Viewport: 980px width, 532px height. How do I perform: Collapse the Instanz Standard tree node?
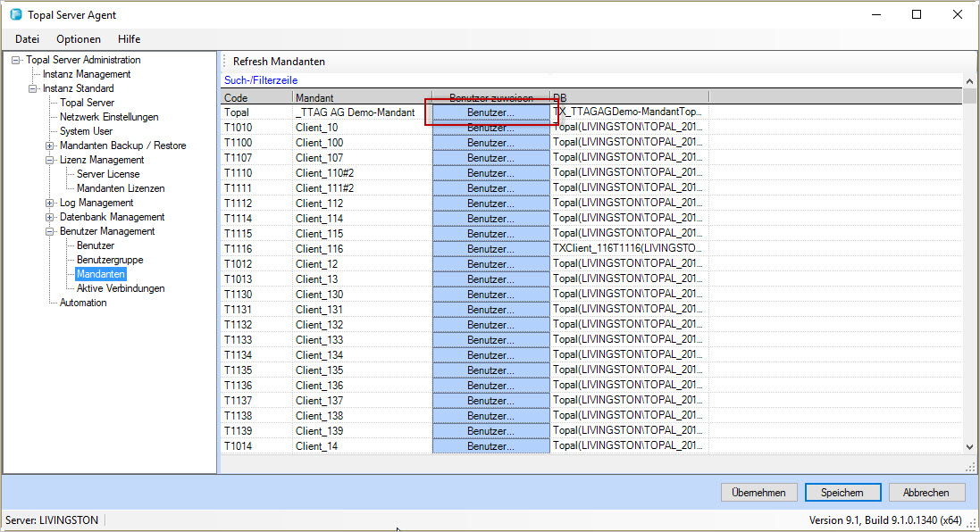32,88
